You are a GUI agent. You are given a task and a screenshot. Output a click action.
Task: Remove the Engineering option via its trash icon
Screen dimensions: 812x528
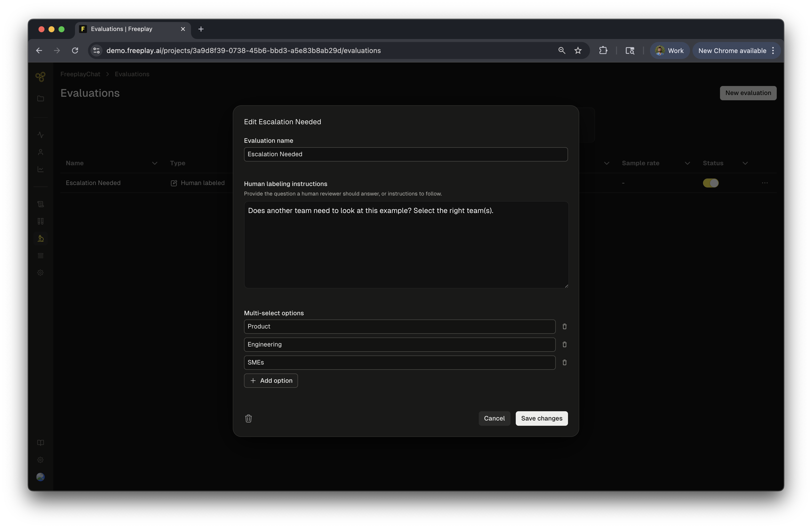pos(564,344)
